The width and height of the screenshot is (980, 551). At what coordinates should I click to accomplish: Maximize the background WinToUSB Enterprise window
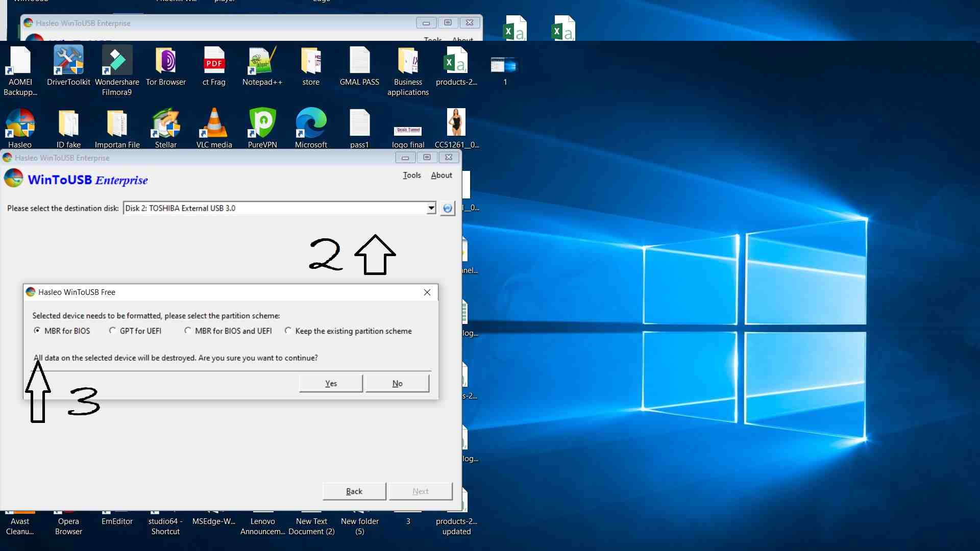pyautogui.click(x=448, y=22)
